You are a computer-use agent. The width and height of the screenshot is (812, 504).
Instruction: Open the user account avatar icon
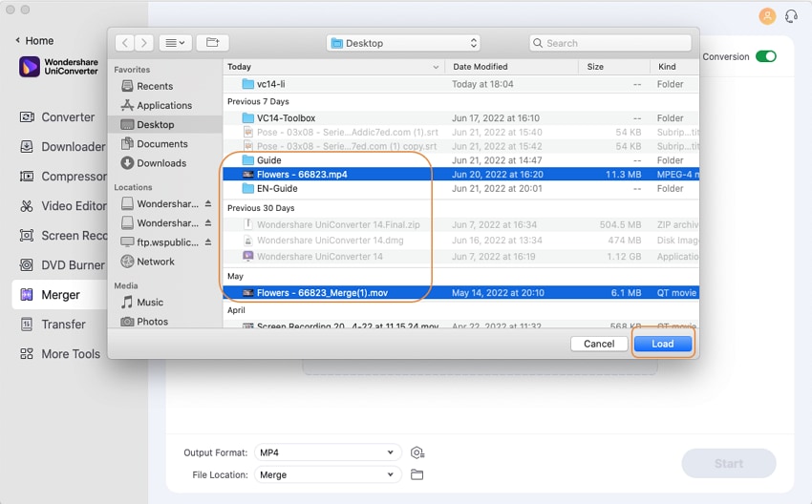[x=767, y=16]
